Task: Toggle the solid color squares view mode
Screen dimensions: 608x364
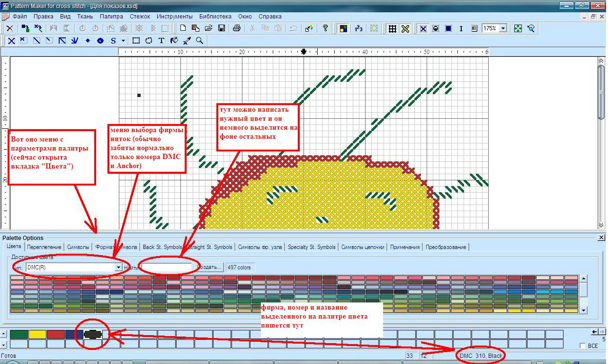Action: pyautogui.click(x=448, y=28)
